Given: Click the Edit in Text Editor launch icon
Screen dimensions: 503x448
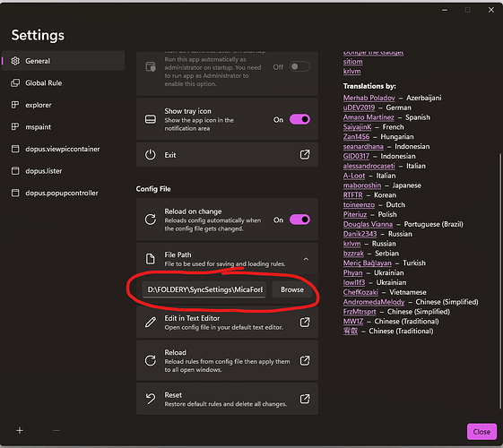Looking at the screenshot, I should (305, 323).
